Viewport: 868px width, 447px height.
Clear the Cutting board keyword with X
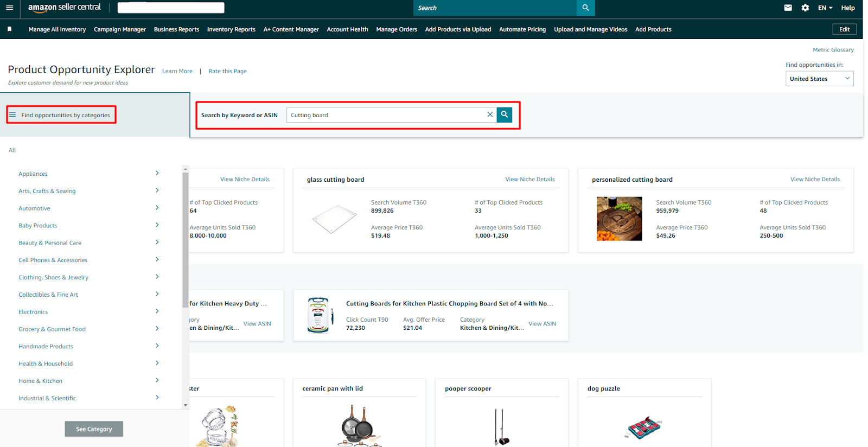(x=490, y=114)
